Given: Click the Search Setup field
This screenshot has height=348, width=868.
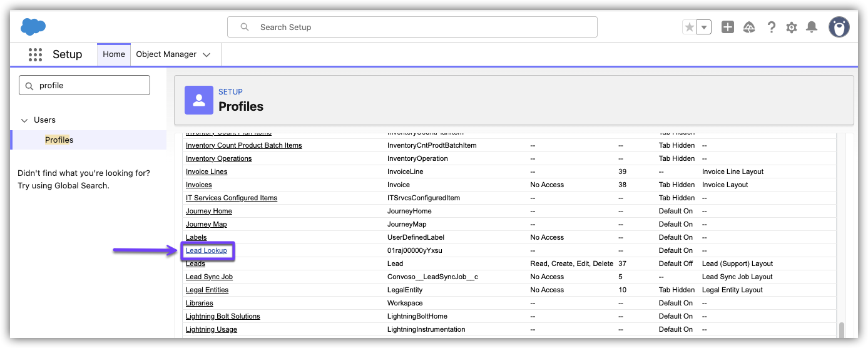Looking at the screenshot, I should click(x=412, y=27).
